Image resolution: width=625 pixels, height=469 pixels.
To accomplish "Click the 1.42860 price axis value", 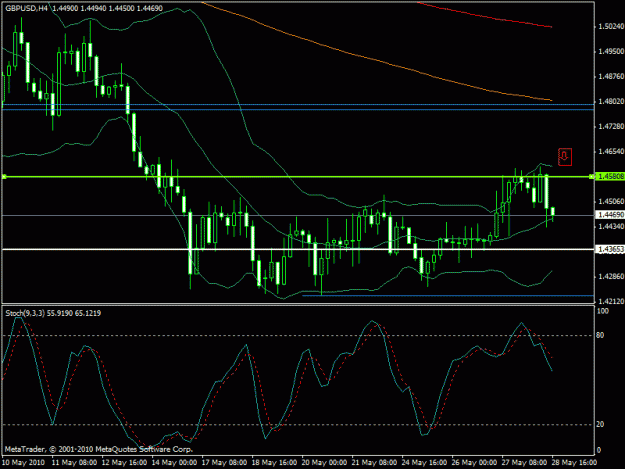I will pyautogui.click(x=611, y=277).
